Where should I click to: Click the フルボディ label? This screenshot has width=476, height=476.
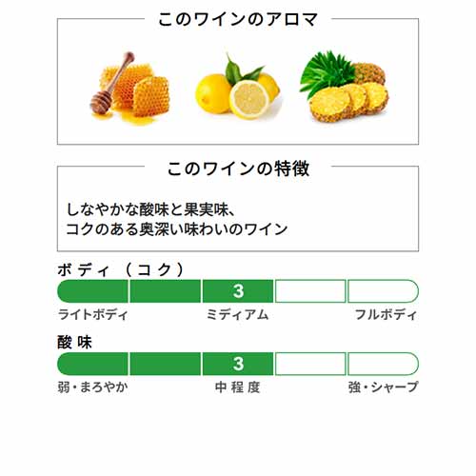pyautogui.click(x=386, y=315)
